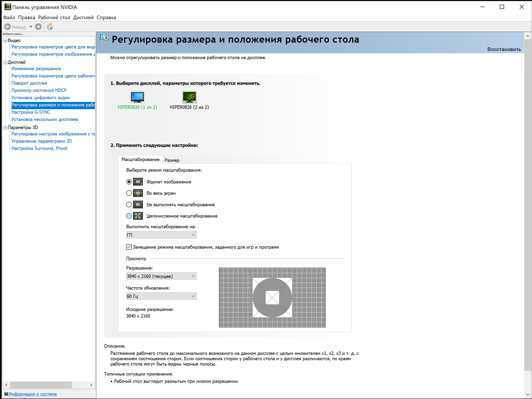Open the 'Файл' menu
Viewport: 532px width, 399px height.
(x=9, y=17)
